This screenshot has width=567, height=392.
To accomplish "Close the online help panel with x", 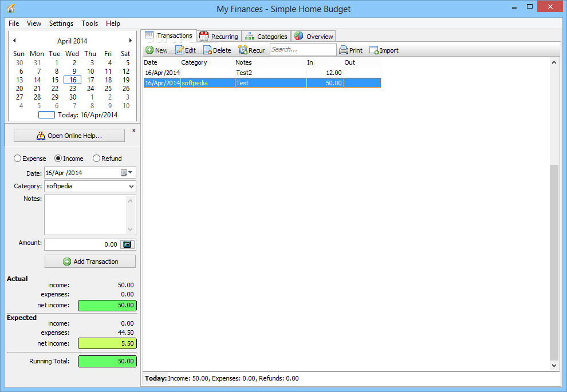I will pyautogui.click(x=134, y=130).
